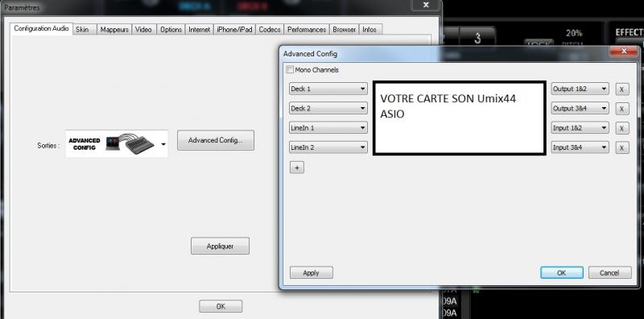Image resolution: width=644 pixels, height=319 pixels.
Task: Click Apply in Advanced Config dialog
Action: point(312,273)
